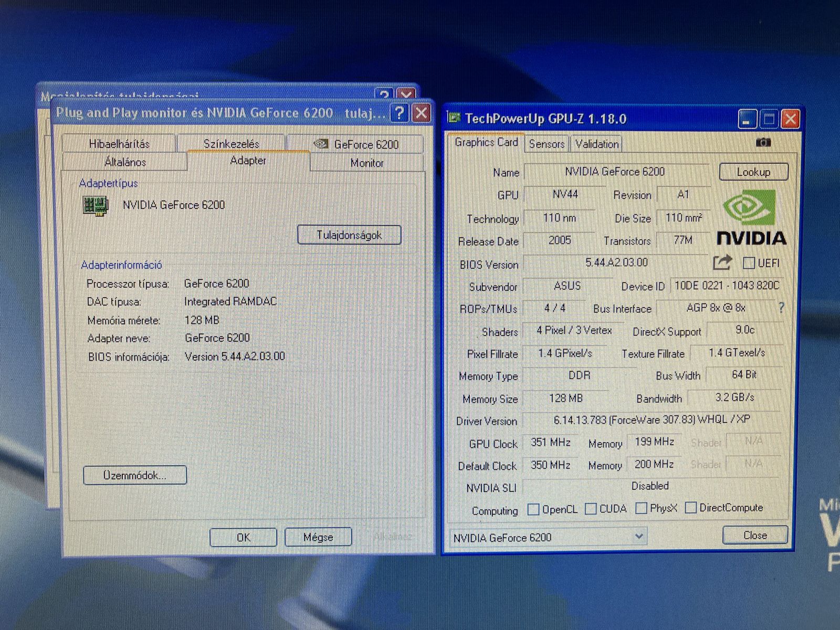Click the Tulajdonságok button
840x630 pixels.
[349, 235]
